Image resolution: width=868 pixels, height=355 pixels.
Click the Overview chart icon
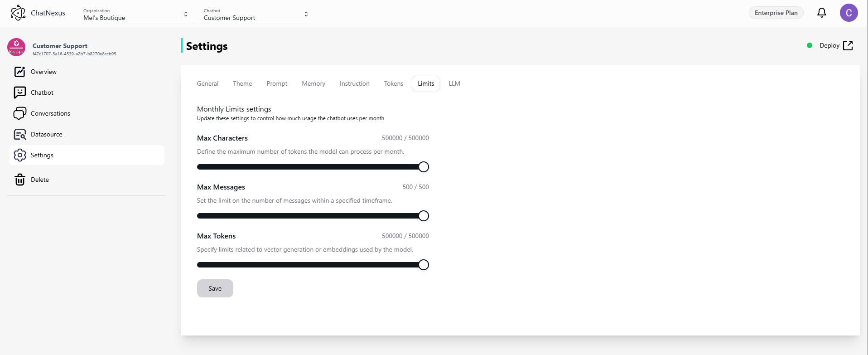pos(20,72)
